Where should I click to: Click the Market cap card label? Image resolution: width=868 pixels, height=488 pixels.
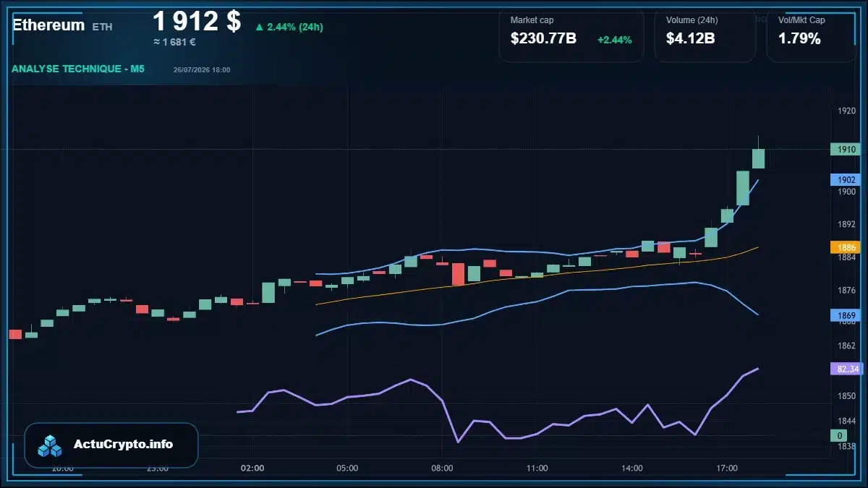click(532, 20)
